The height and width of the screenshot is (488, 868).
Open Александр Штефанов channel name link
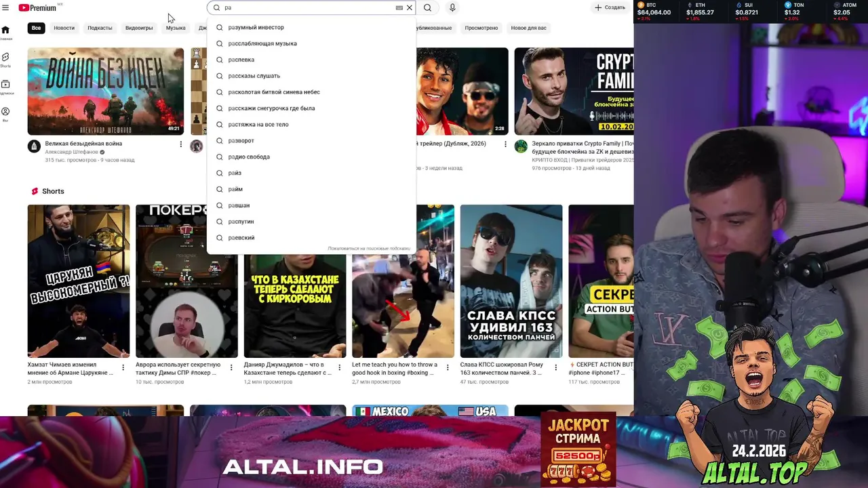coord(71,152)
